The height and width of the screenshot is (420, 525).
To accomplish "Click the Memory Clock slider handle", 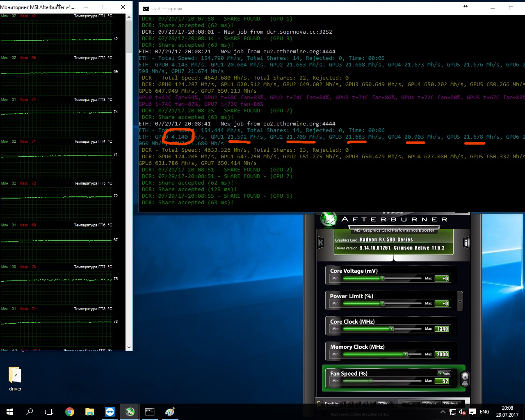I will 406,354.
